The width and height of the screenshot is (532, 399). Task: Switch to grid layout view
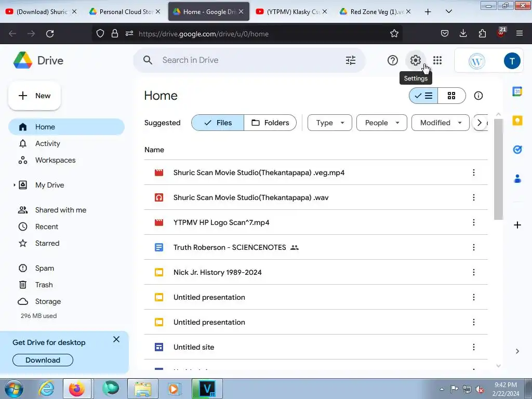[x=451, y=96]
